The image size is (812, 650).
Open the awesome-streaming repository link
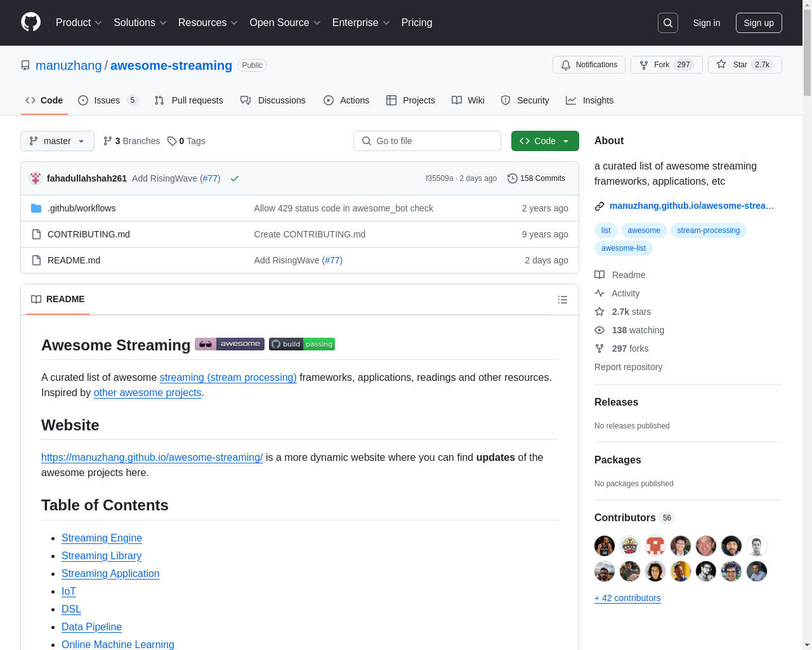[x=171, y=65]
